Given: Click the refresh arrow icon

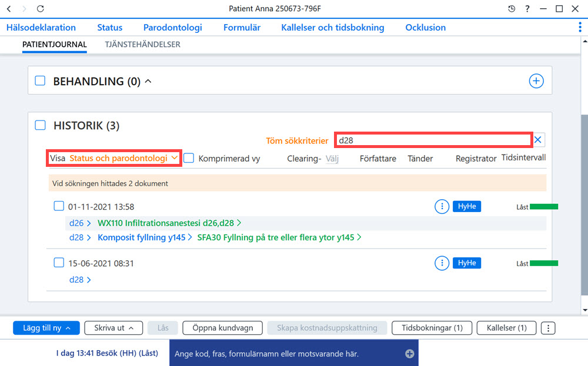Looking at the screenshot, I should pyautogui.click(x=41, y=9).
